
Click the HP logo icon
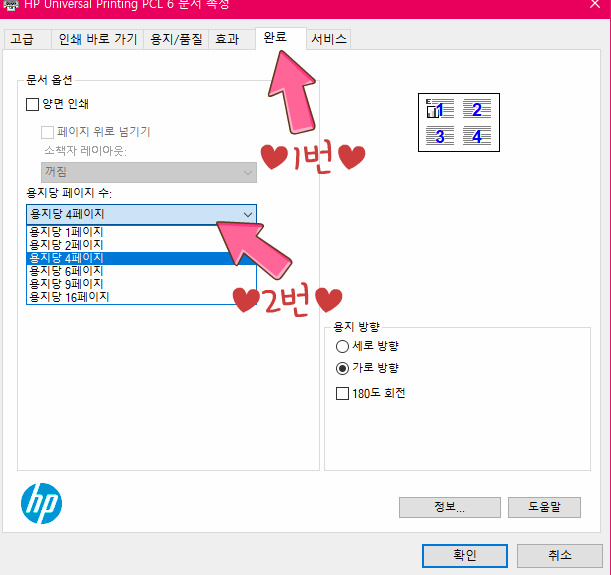click(x=41, y=503)
